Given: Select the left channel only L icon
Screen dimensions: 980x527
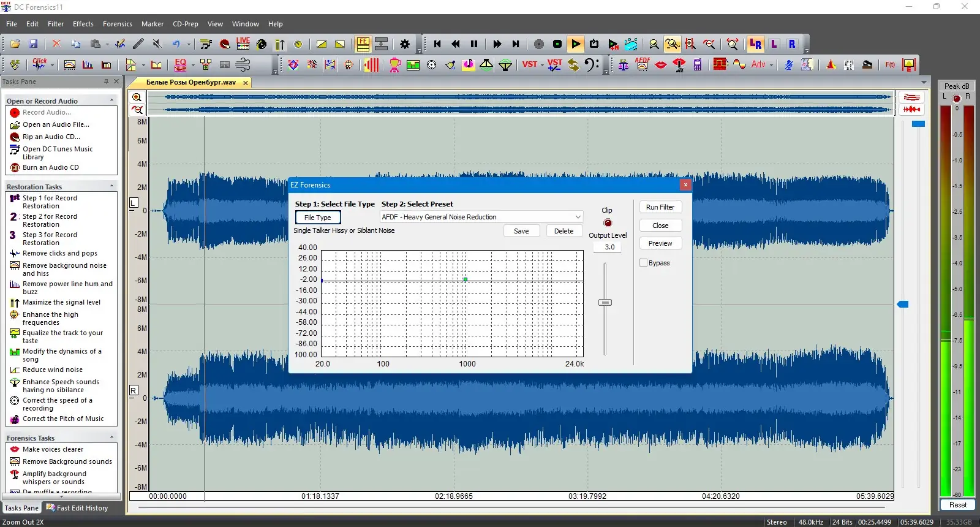Looking at the screenshot, I should click(774, 44).
